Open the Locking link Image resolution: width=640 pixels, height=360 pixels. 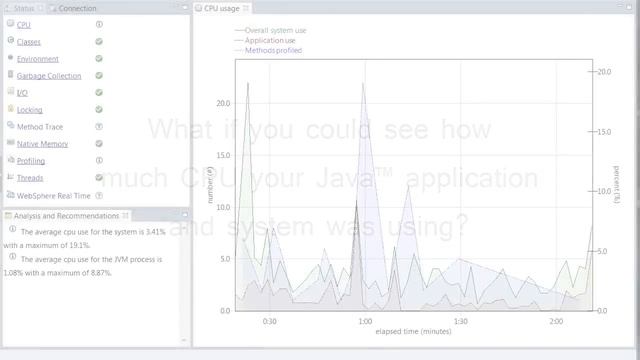pos(29,110)
